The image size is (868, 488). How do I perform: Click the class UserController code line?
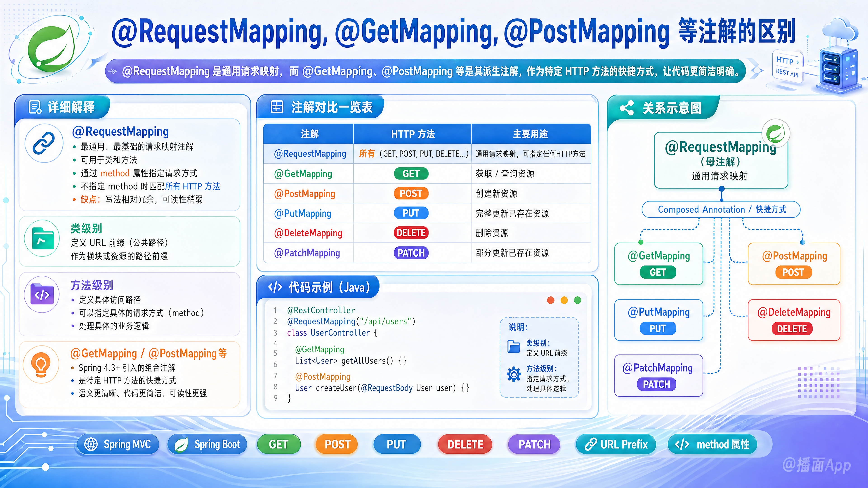(x=332, y=333)
